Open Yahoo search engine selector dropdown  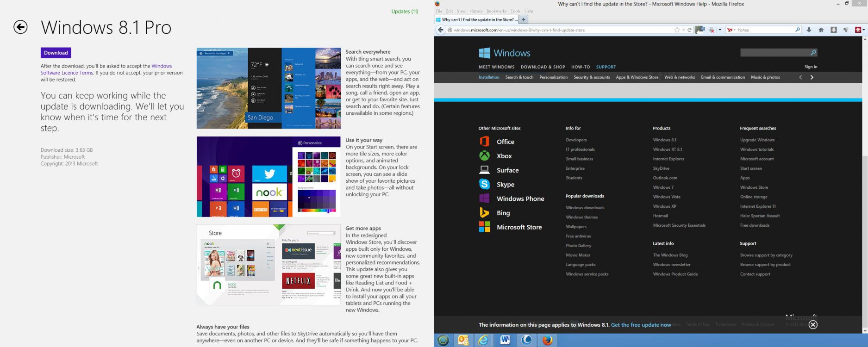click(x=731, y=30)
